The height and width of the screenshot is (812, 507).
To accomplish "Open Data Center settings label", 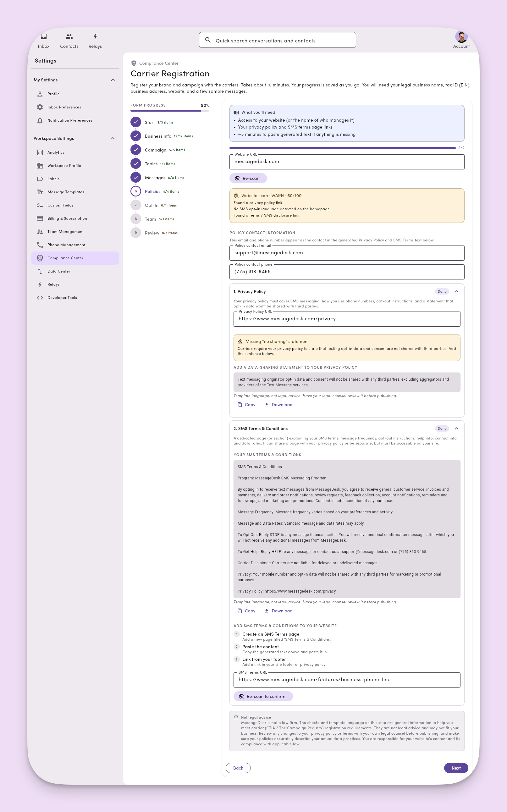I will pos(59,271).
